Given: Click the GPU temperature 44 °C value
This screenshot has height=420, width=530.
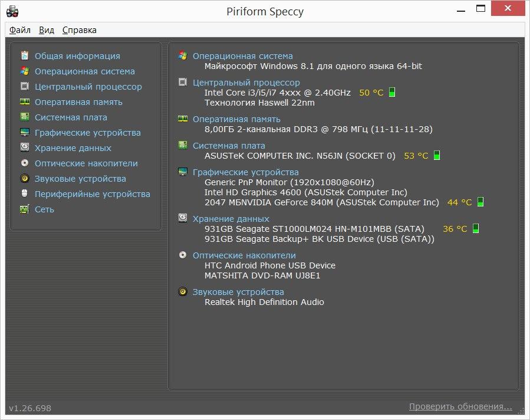Looking at the screenshot, I should click(459, 202).
